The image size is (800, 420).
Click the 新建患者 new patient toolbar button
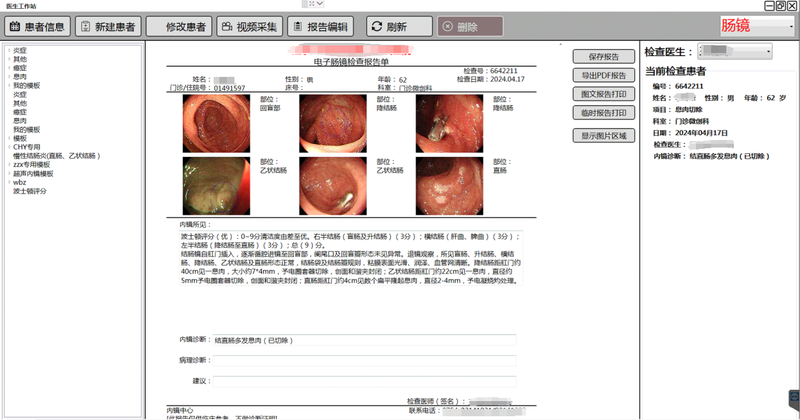coord(108,27)
